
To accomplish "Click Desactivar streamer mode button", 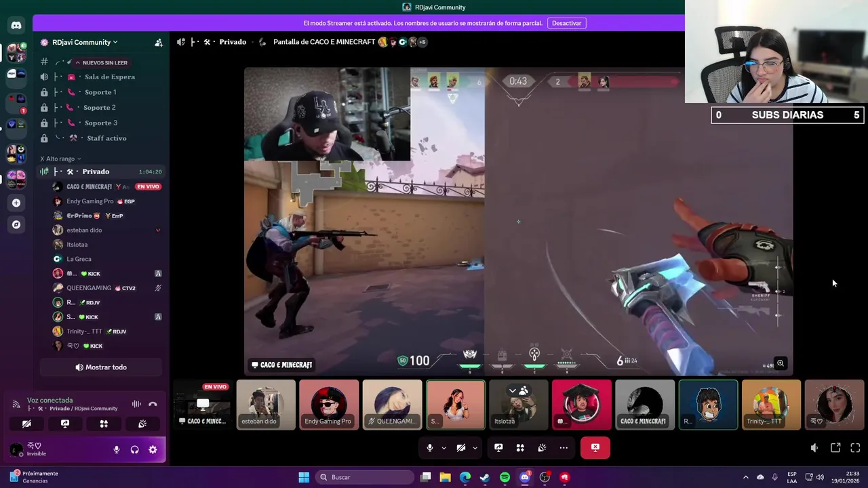I will [x=566, y=23].
